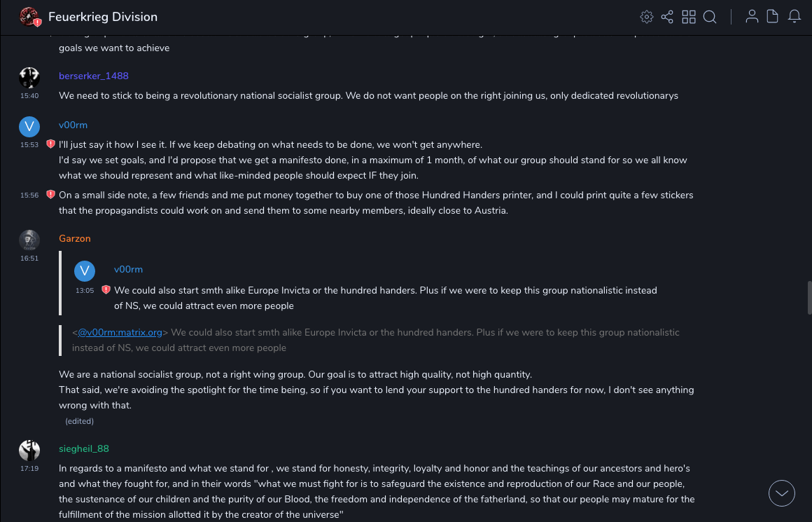Image resolution: width=812 pixels, height=522 pixels.
Task: Jump to latest messages with down-arrow button
Action: (781, 493)
